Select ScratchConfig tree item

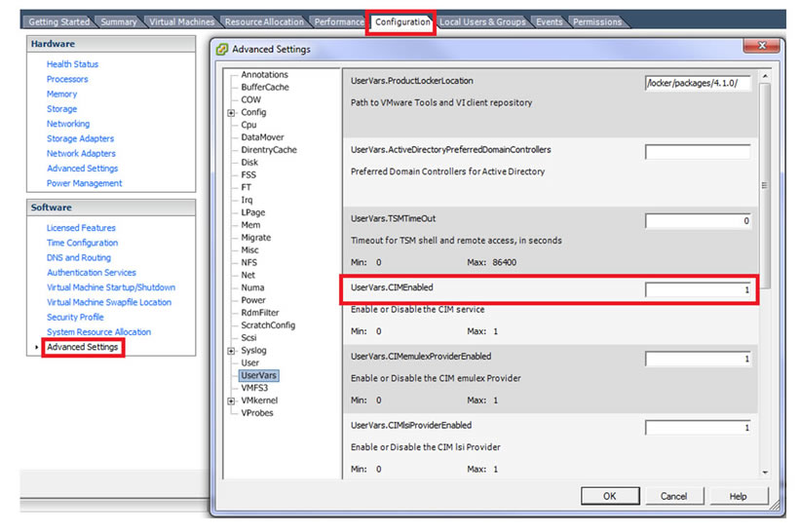point(268,325)
